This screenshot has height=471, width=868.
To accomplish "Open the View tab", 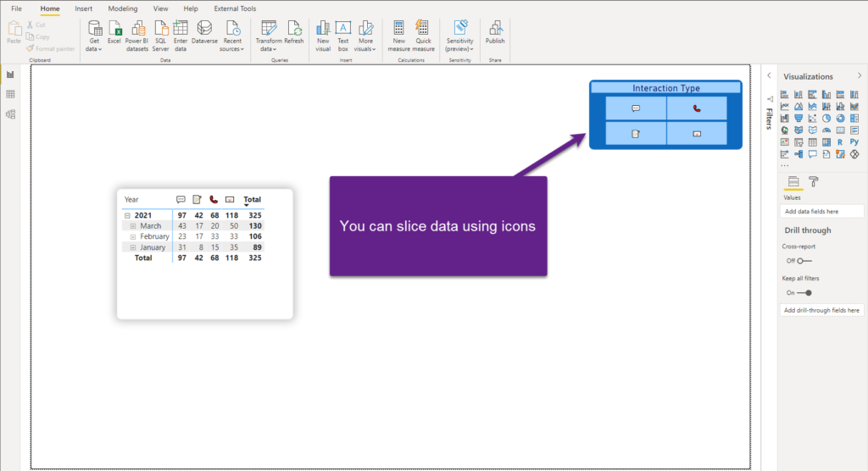I will (x=160, y=8).
